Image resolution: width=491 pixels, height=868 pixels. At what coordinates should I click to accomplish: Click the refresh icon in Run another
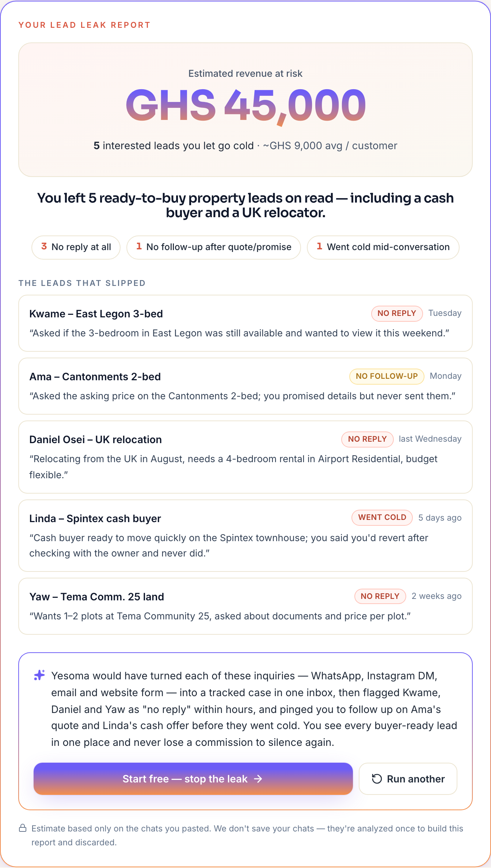click(377, 779)
